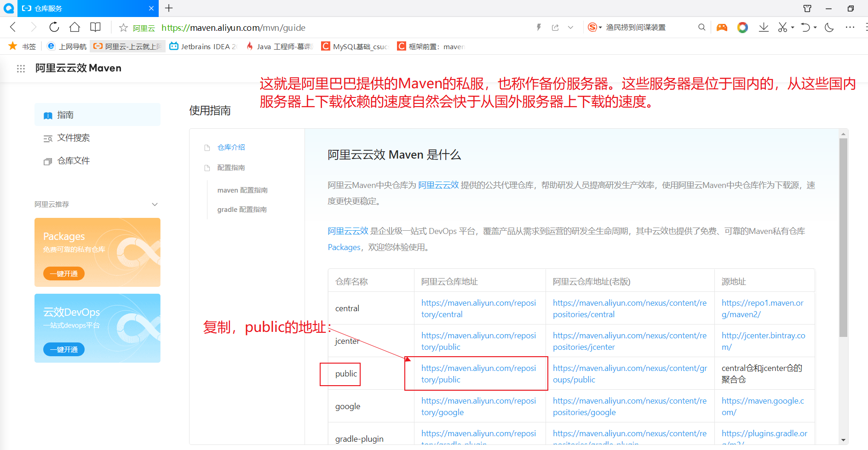Click the jcenter row's reposi tory/public link
The image size is (868, 450).
pos(478,341)
